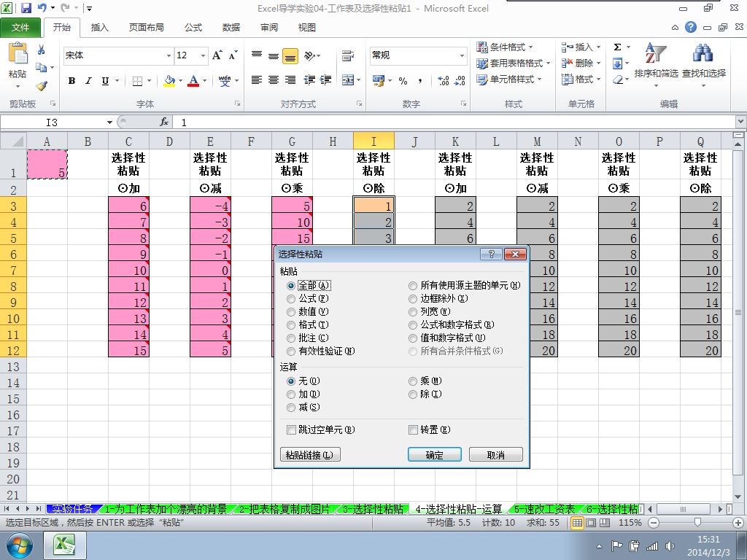Apply comma style format
The image size is (747, 560).
(x=419, y=81)
